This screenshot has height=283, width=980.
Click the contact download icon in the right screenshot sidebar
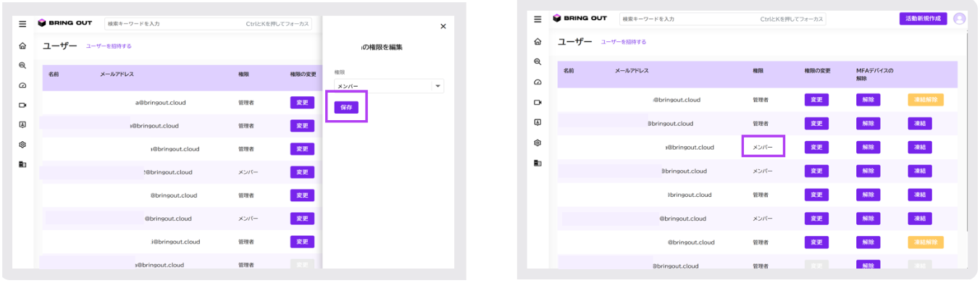tap(537, 122)
